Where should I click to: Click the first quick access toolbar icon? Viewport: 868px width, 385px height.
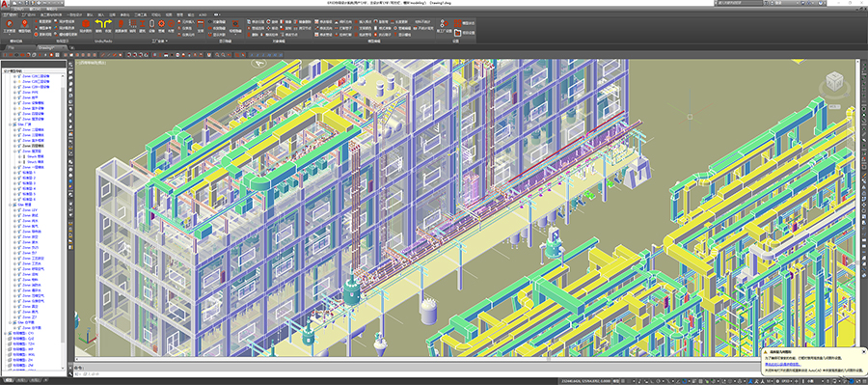click(14, 3)
